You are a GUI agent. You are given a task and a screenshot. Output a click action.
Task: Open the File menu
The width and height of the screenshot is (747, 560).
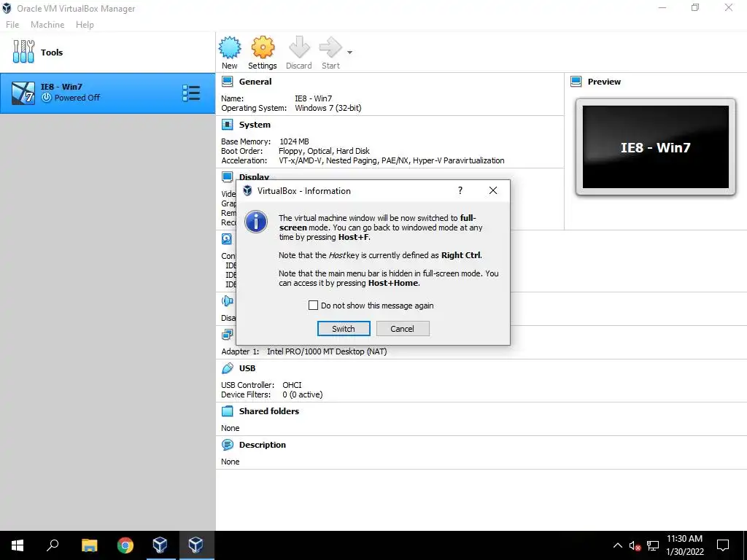(12, 25)
